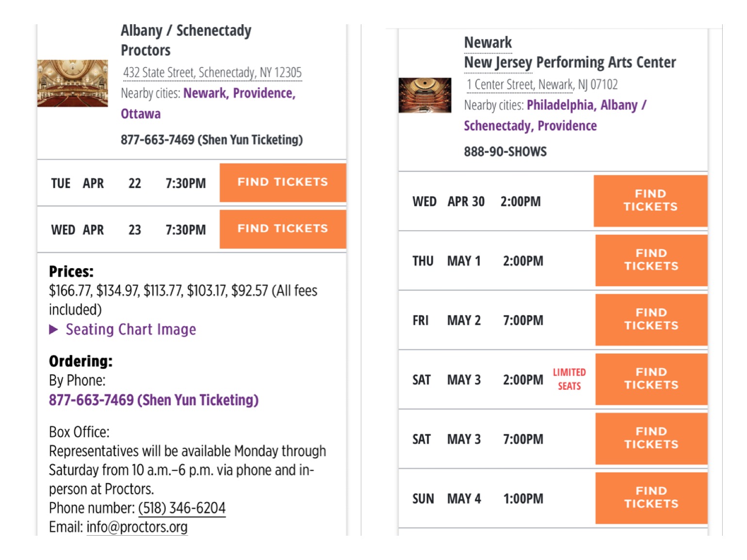The image size is (747, 560).
Task: Go to nearby city Philadelphia
Action: (560, 105)
